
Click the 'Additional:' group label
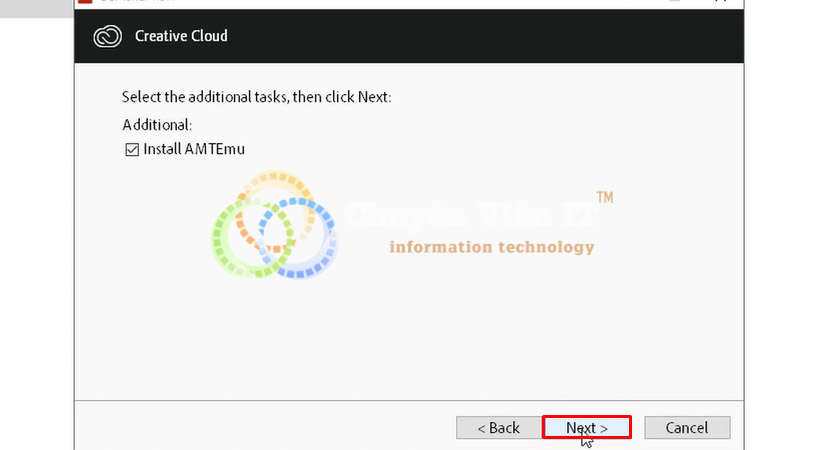(x=157, y=125)
